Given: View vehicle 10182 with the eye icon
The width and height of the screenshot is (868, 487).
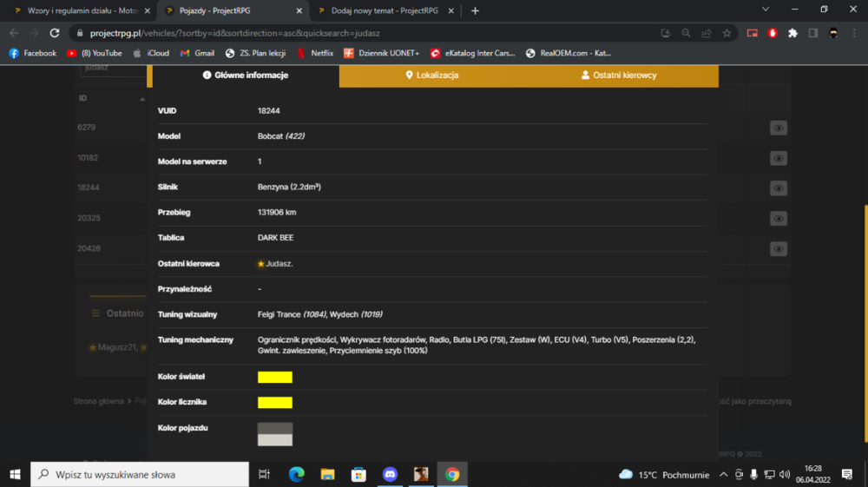Looking at the screenshot, I should click(x=779, y=158).
